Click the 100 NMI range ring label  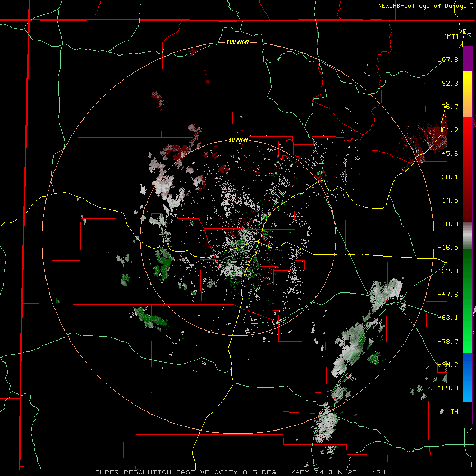point(237,42)
